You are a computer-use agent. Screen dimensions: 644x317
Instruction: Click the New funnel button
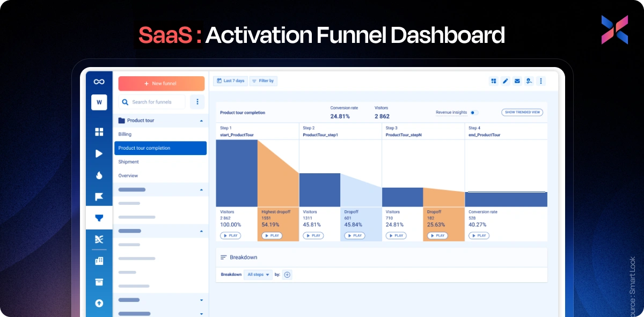(x=162, y=84)
